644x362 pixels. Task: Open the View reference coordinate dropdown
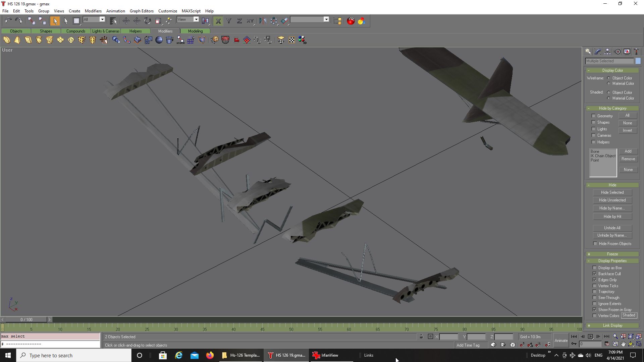tap(196, 19)
